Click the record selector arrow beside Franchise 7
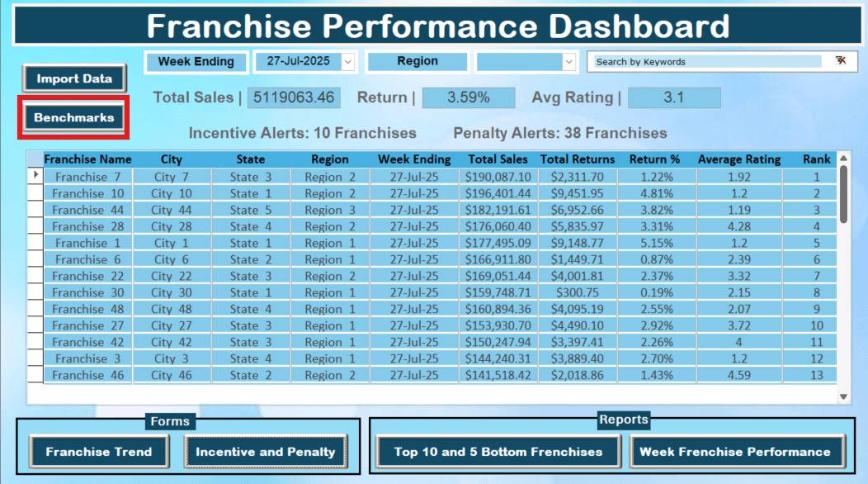 (x=35, y=176)
